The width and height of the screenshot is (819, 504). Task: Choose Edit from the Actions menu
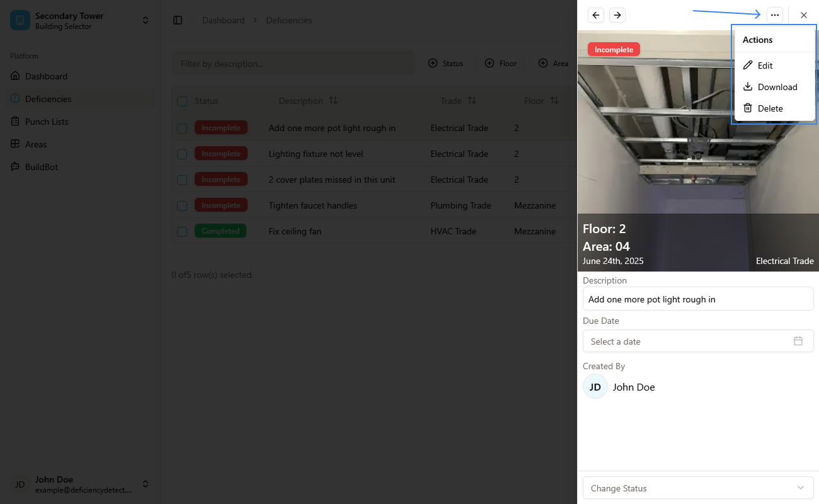pos(775,66)
